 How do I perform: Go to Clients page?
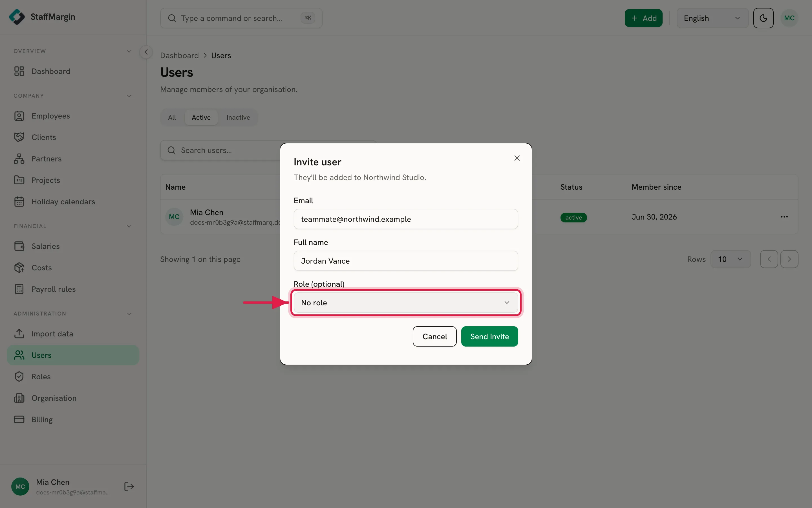click(x=73, y=137)
